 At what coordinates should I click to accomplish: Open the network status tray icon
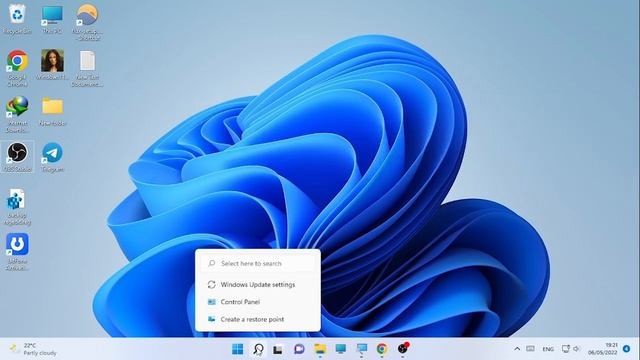pyautogui.click(x=565, y=349)
